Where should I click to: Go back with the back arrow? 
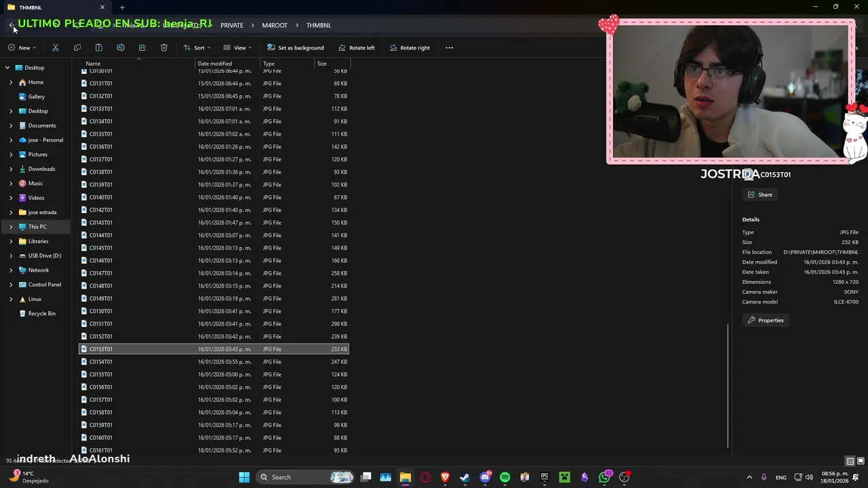coord(12,25)
